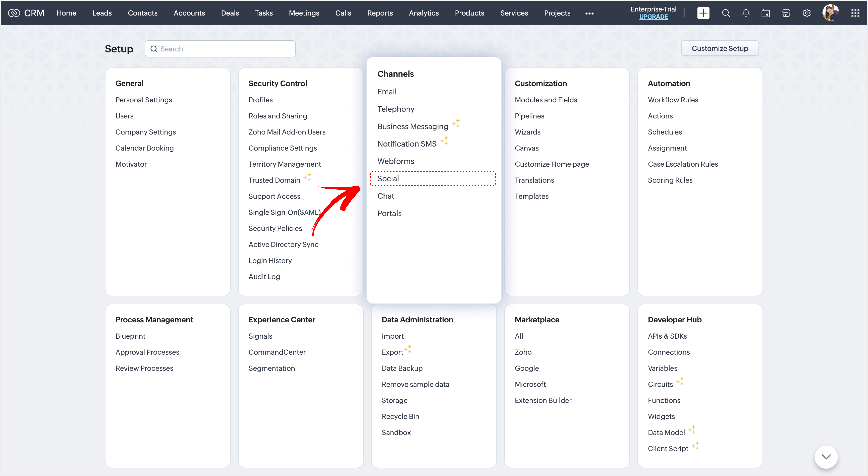The width and height of the screenshot is (868, 476).
Task: Open the Contacts tab
Action: [143, 13]
